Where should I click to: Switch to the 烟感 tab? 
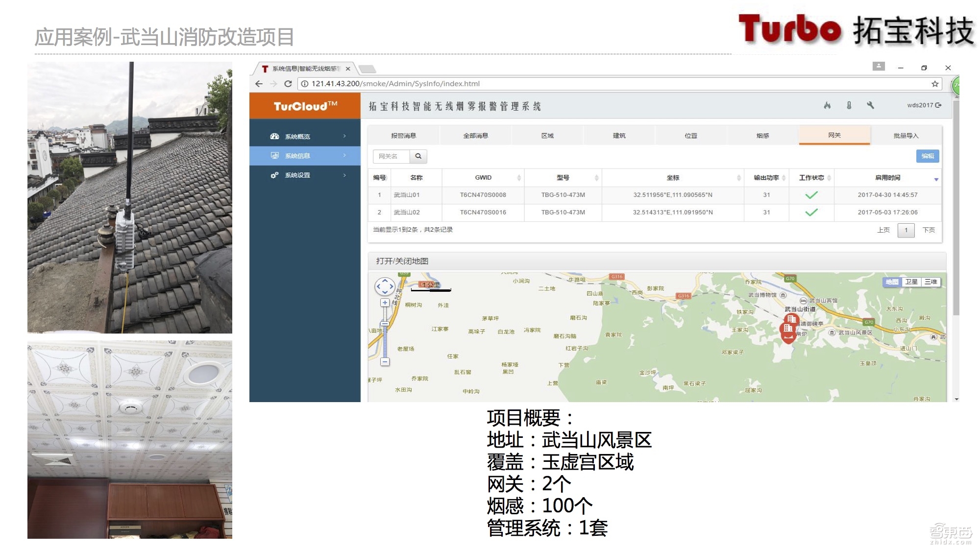click(763, 135)
